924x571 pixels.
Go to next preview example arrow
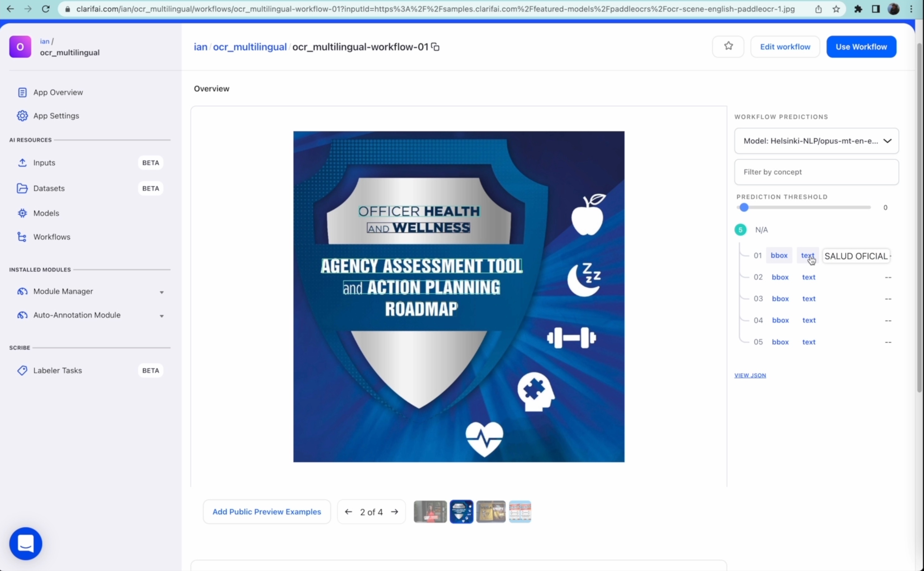[x=394, y=512]
